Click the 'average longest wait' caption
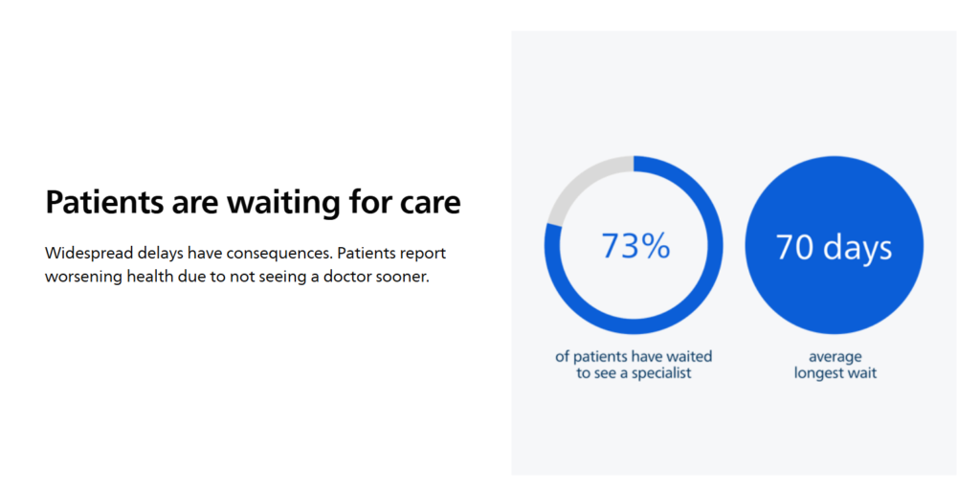 (x=835, y=365)
